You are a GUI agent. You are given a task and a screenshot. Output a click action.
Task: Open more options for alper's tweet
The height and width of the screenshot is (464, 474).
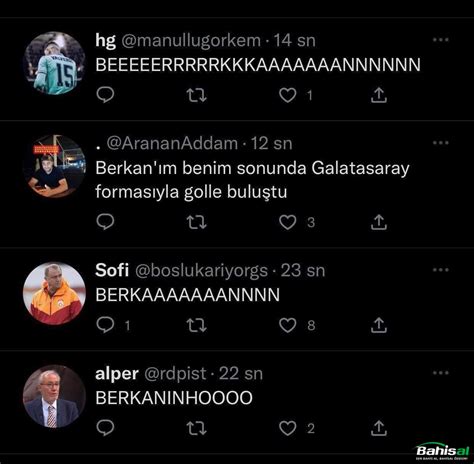(441, 373)
